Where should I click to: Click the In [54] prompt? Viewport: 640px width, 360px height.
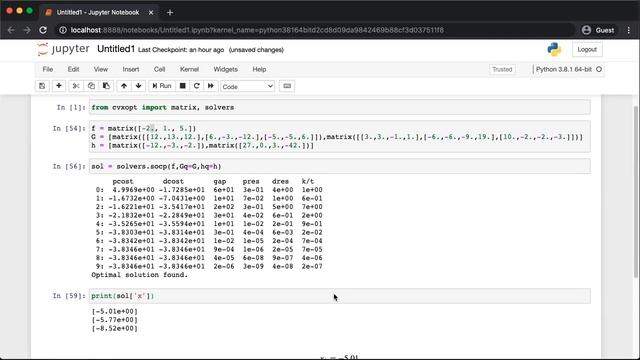click(69, 128)
